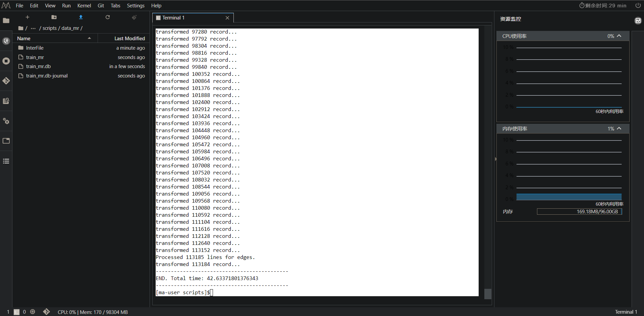Select the train_mr.db-journal file
This screenshot has height=316, width=644.
pyautogui.click(x=81, y=76)
